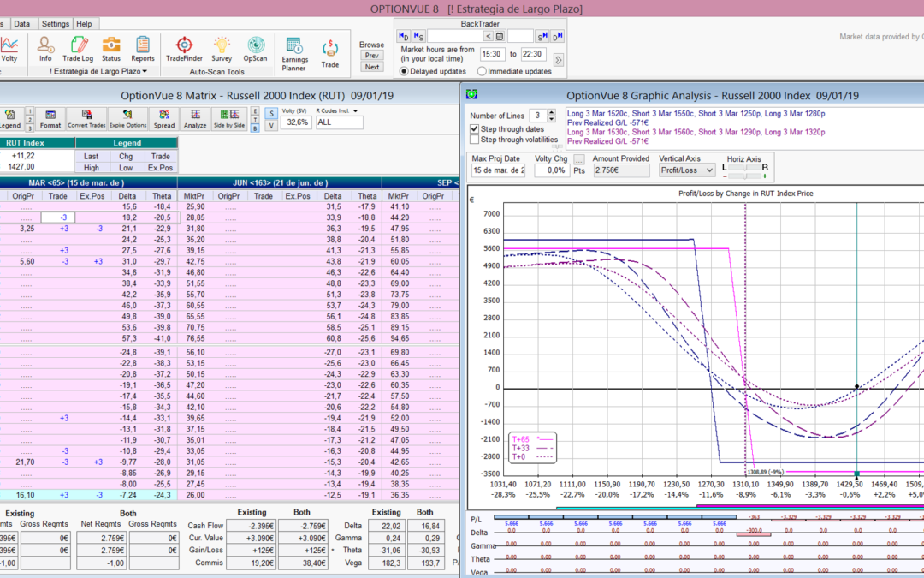Click the market close time 22:30 field
The image size is (924, 578).
pos(533,54)
